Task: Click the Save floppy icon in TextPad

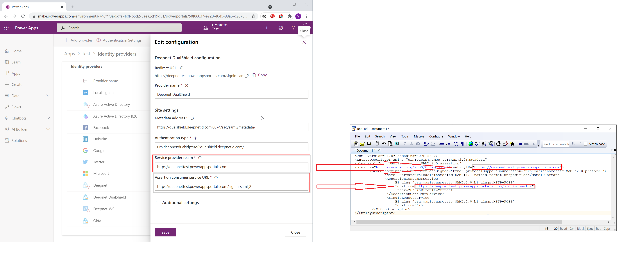Action: [369, 144]
